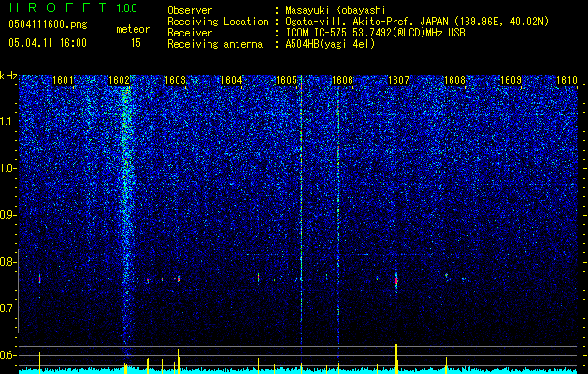Click the meteor label
Image resolution: width=588 pixels, height=374 pixels.
133,29
